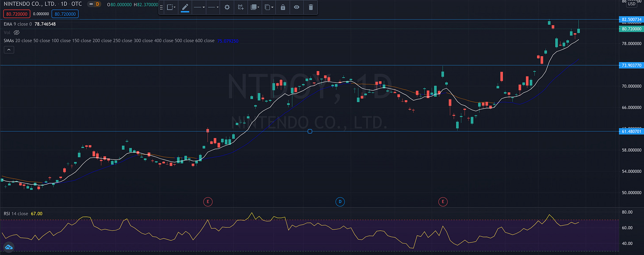Collapse the indicator legend with chevron
The image size is (644, 255).
[9, 50]
